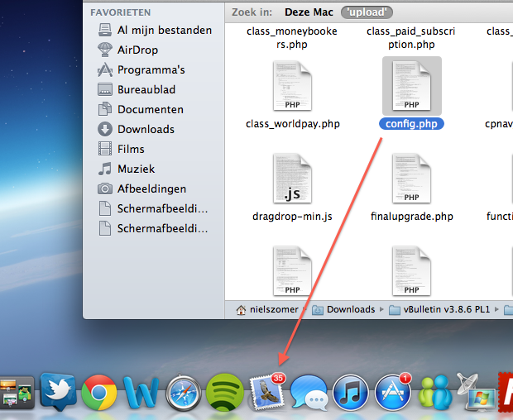Screen dimensions: 513x420
Task: Open Mail app with 35 badge
Action: [x=266, y=392]
